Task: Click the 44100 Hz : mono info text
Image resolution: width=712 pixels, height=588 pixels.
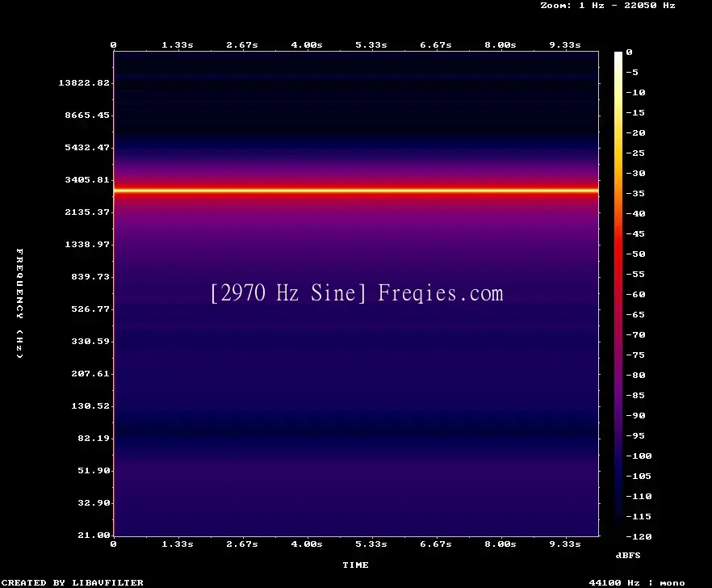Action: coord(637,582)
